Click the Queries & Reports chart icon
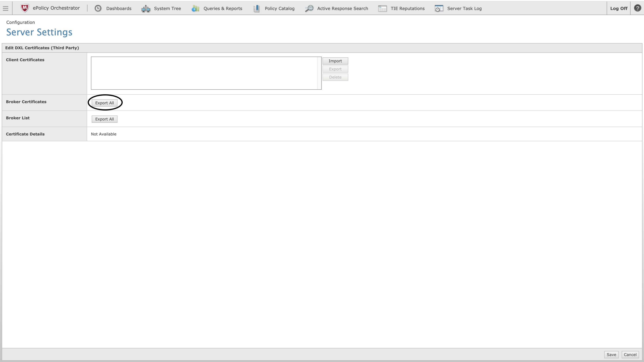The image size is (644, 362). tap(195, 8)
